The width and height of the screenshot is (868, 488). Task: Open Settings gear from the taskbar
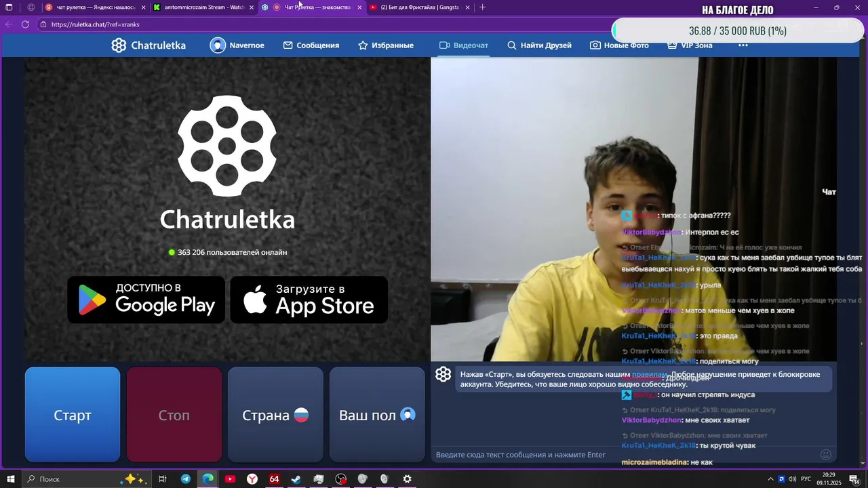(407, 479)
